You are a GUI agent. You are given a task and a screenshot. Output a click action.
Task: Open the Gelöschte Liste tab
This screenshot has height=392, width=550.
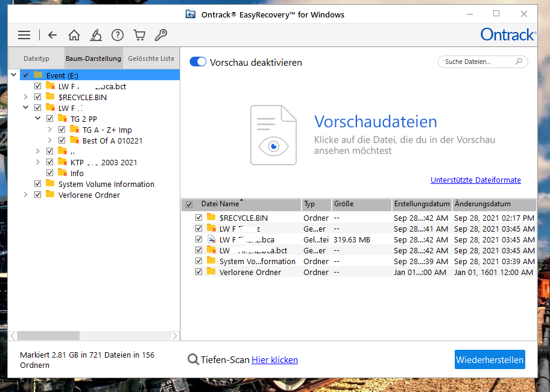click(151, 58)
